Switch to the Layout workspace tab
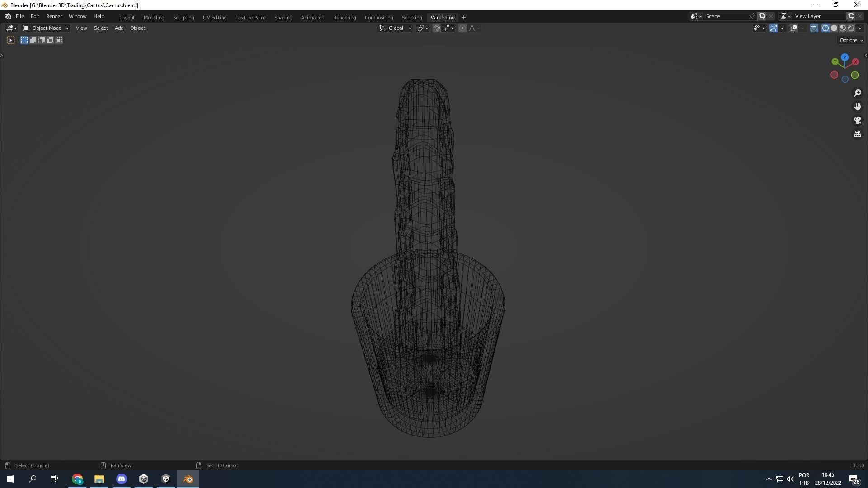Screen dimensions: 868x488 pyautogui.click(x=127, y=18)
